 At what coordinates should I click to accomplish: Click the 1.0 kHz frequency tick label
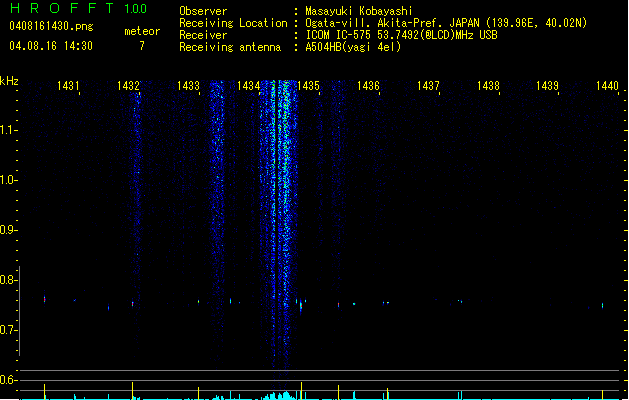tap(7, 180)
